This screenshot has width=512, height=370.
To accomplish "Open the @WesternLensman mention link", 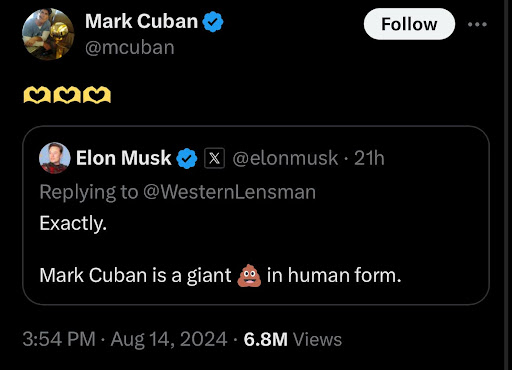I will (230, 192).
